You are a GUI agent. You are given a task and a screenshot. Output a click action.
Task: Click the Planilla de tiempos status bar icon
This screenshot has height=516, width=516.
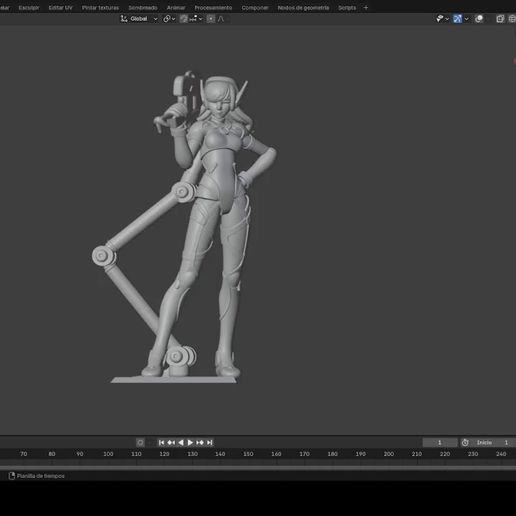point(12,476)
